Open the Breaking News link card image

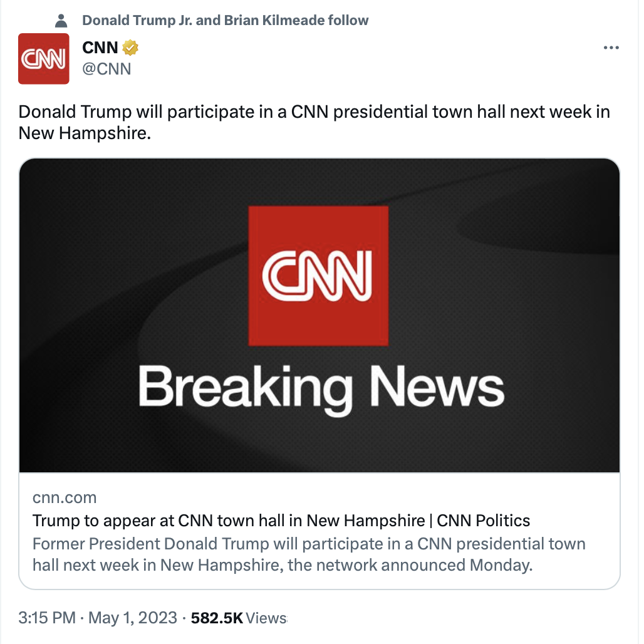[319, 316]
